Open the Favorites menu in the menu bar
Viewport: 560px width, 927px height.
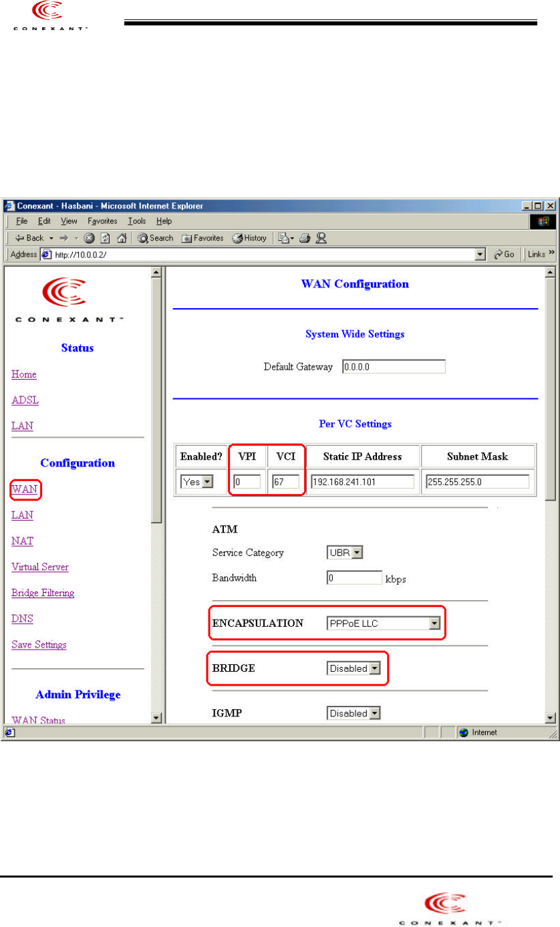point(102,221)
